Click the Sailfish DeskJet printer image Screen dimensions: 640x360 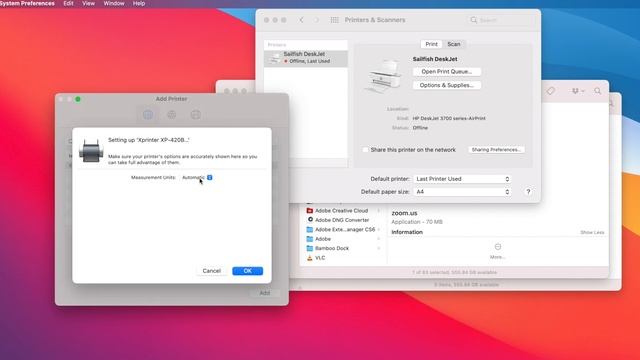[x=384, y=76]
